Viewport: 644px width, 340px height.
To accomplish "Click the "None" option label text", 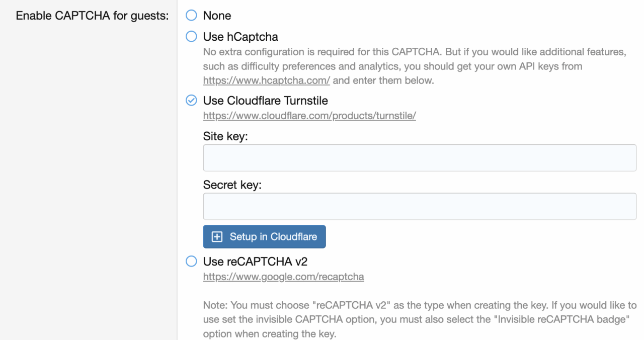I will pyautogui.click(x=217, y=16).
